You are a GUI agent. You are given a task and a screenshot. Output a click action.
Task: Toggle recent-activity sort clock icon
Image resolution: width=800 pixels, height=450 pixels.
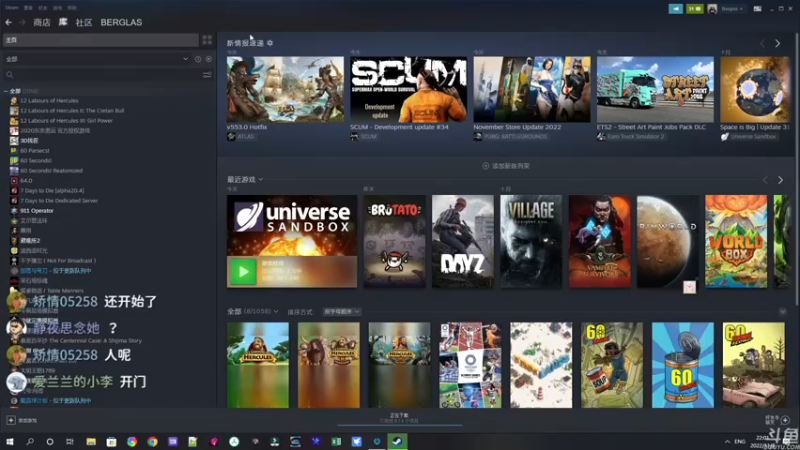(x=198, y=59)
